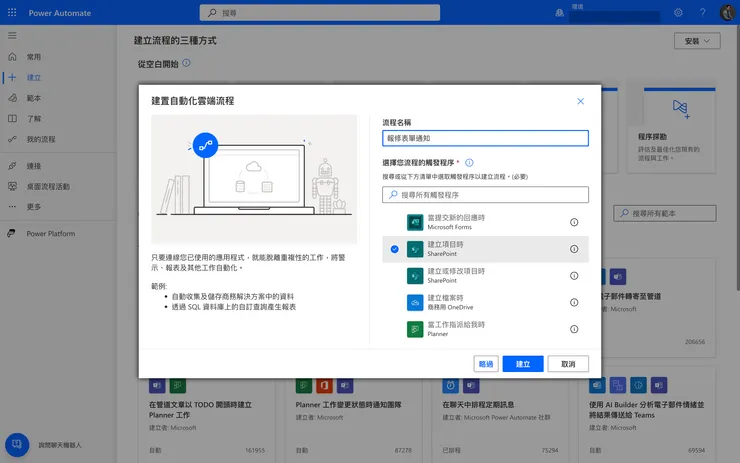Show info for the 當工作指派給我時 trigger

pyautogui.click(x=574, y=329)
